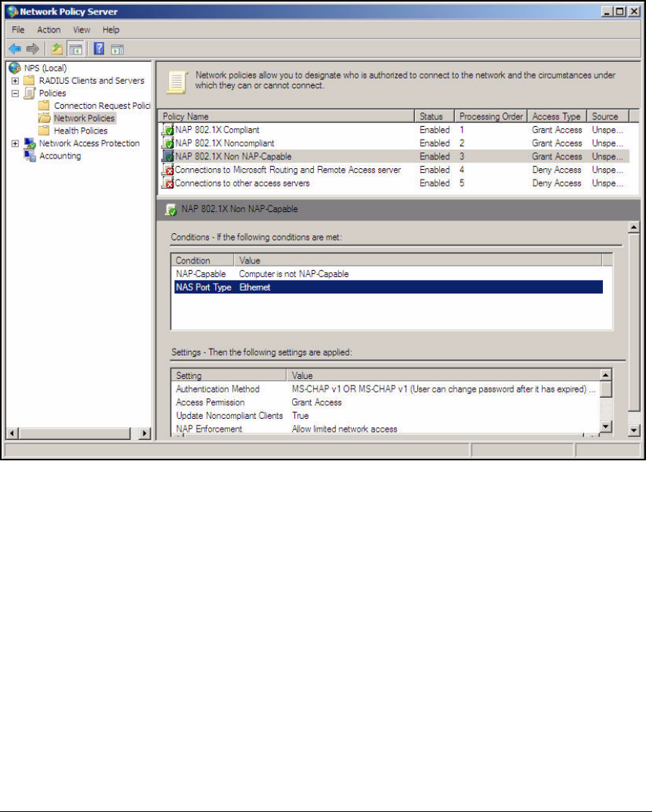Click the tree pane scroll left arrow
The width and height of the screenshot is (652, 812).
point(12,433)
